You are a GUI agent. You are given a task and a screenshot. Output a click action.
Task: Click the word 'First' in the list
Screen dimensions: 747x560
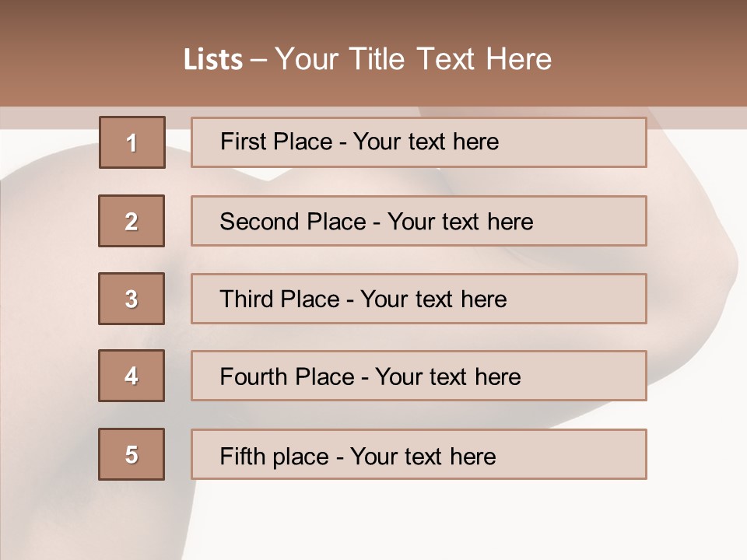tap(242, 142)
